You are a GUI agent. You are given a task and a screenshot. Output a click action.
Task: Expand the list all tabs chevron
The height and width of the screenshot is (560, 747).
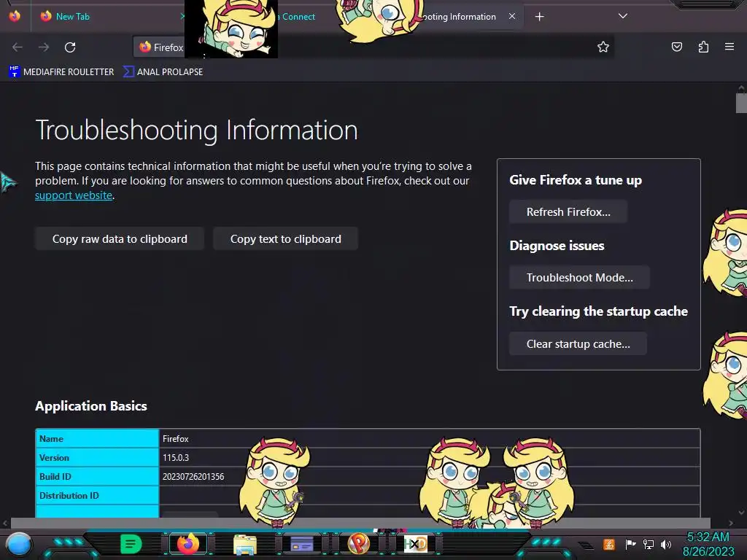623,16
